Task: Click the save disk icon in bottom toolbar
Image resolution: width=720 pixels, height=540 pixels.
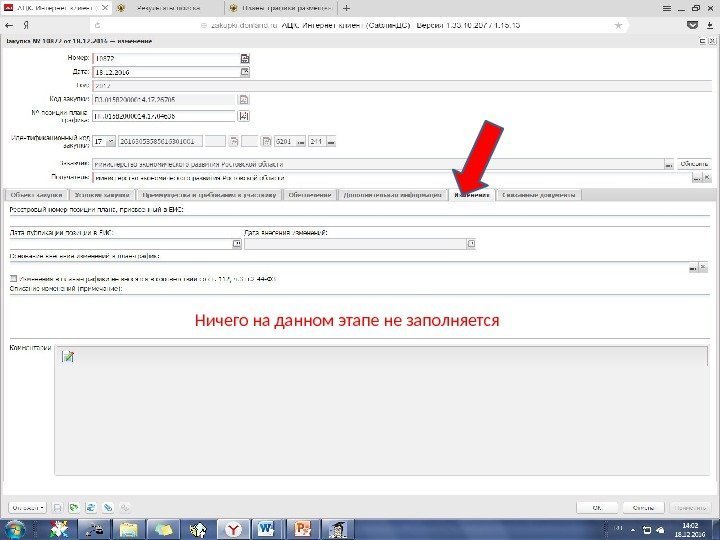Action: (x=57, y=508)
